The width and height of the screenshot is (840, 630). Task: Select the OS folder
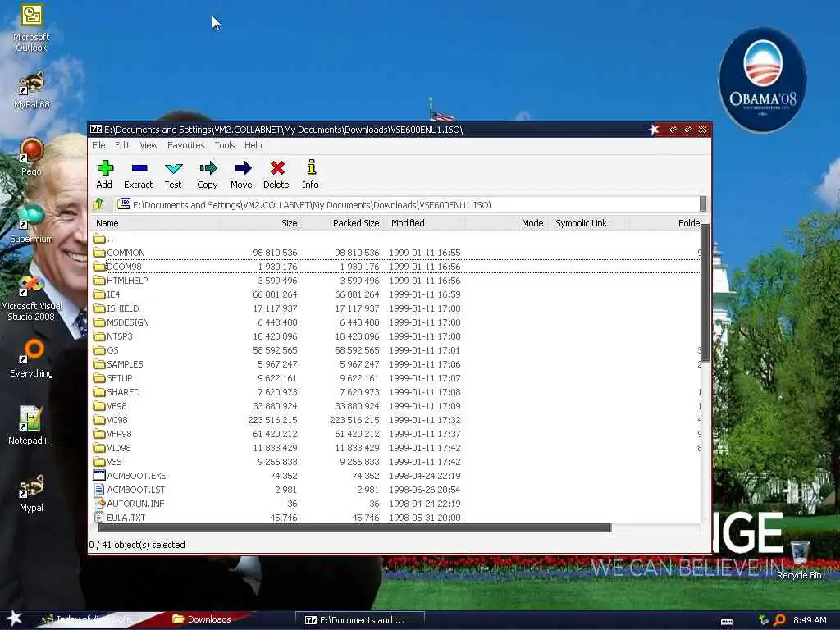pyautogui.click(x=106, y=349)
